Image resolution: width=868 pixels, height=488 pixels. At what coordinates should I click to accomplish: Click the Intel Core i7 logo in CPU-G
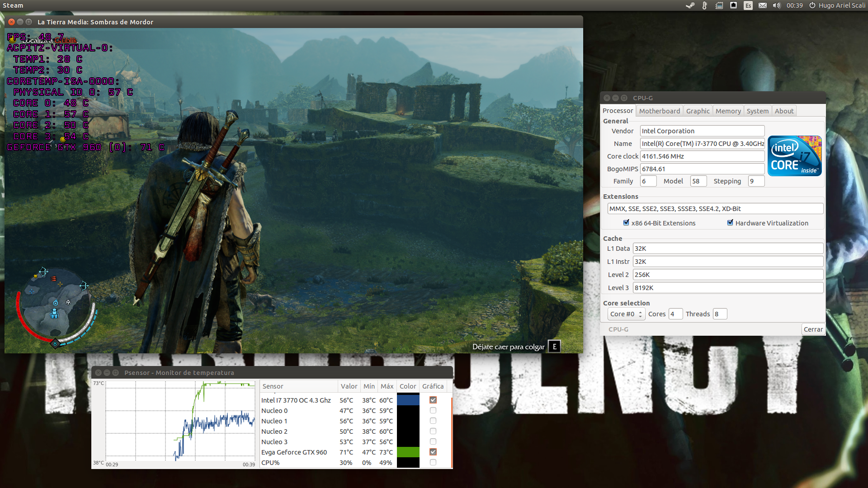(x=795, y=156)
